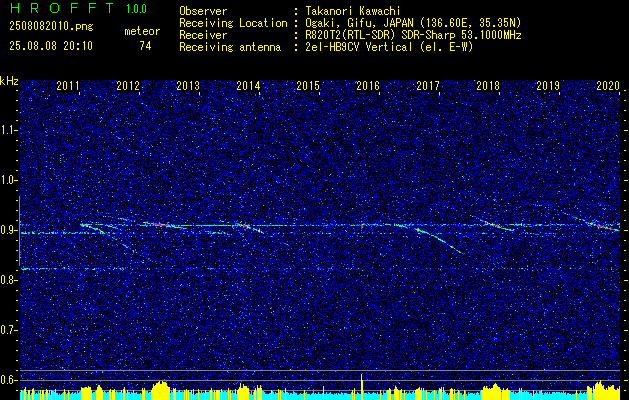Image resolution: width=629 pixels, height=400 pixels.
Task: Click the 2018 time axis label
Action: coord(488,85)
